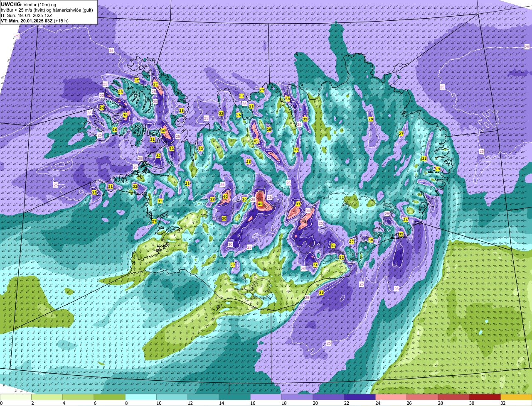Screen dimensions: 532x406
Task: Click the yellow gust label "41" on the map
Action: (x=256, y=142)
